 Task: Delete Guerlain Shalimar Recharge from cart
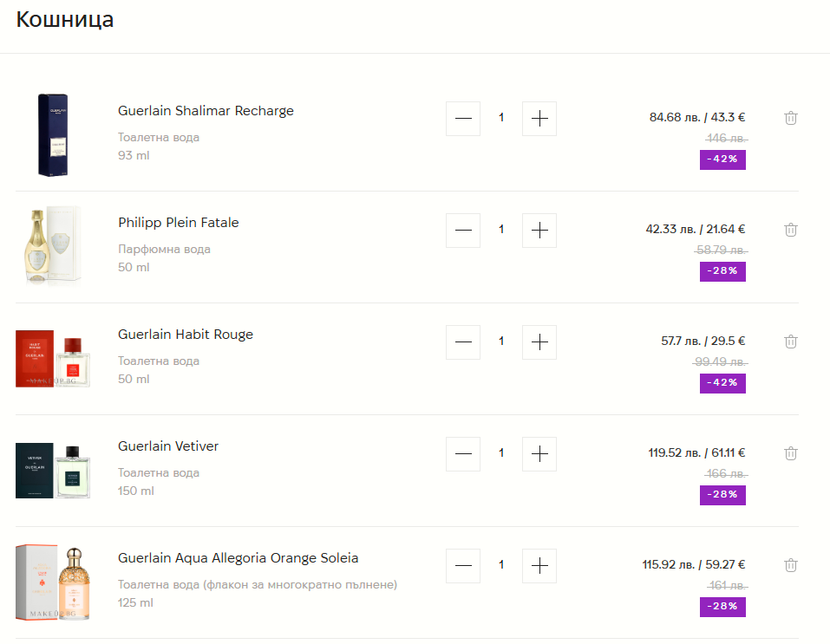pos(790,118)
